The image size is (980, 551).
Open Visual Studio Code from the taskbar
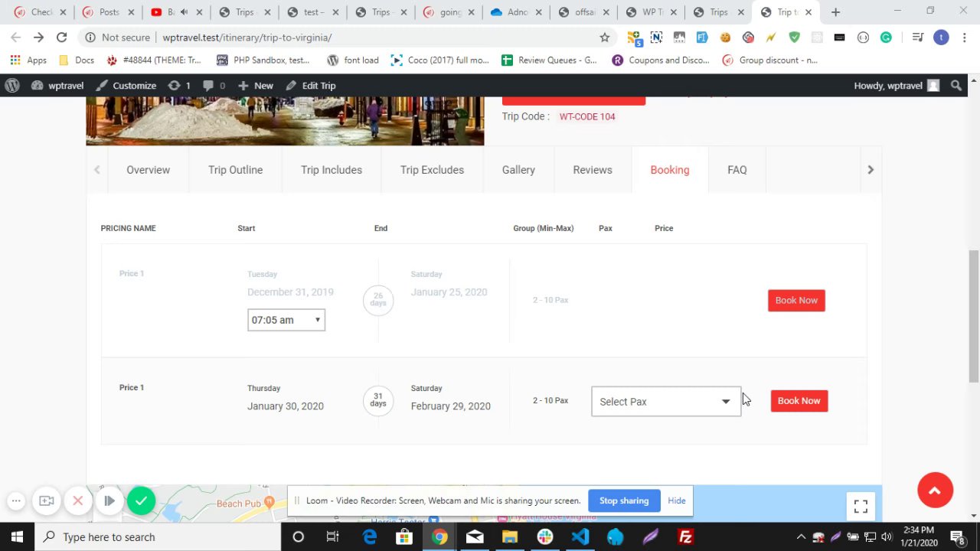point(580,537)
